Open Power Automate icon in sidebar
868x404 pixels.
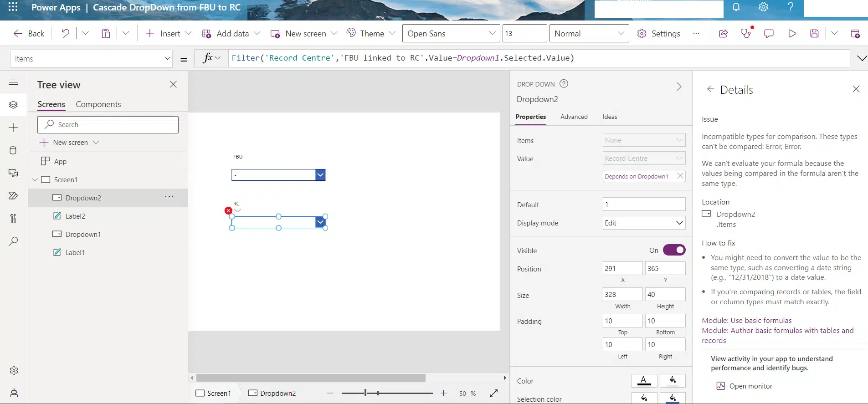[x=13, y=196]
